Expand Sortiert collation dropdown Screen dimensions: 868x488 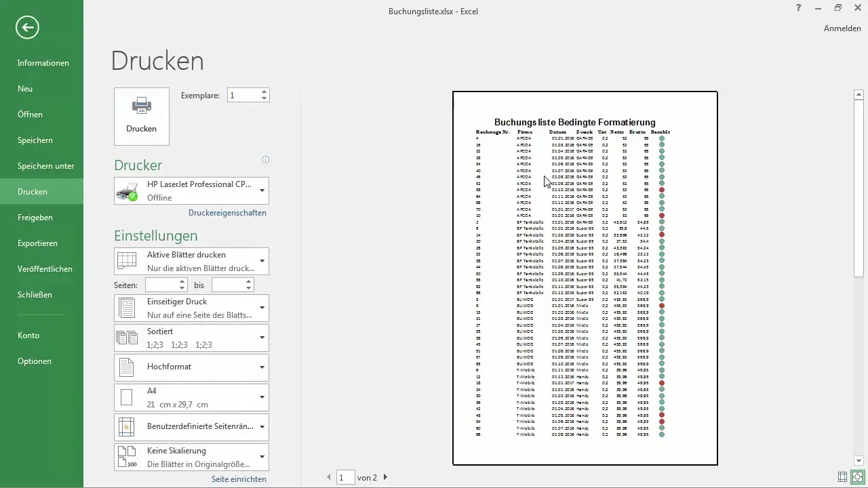(x=192, y=338)
